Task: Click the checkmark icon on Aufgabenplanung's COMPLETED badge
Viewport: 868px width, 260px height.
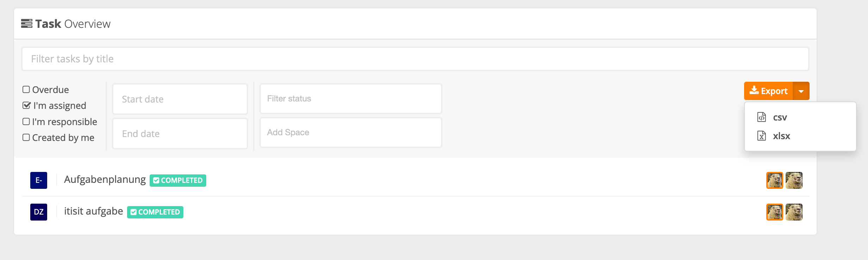Action: (156, 180)
